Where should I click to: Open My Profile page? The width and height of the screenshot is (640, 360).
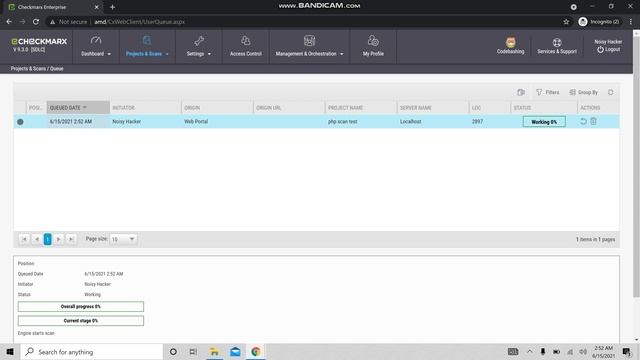point(373,47)
